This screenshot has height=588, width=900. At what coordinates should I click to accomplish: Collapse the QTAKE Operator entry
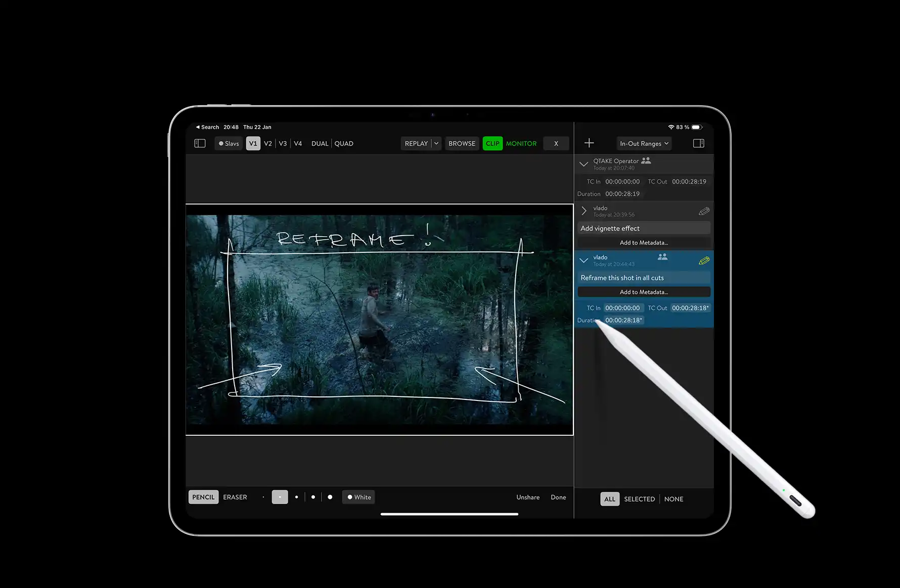coord(583,164)
